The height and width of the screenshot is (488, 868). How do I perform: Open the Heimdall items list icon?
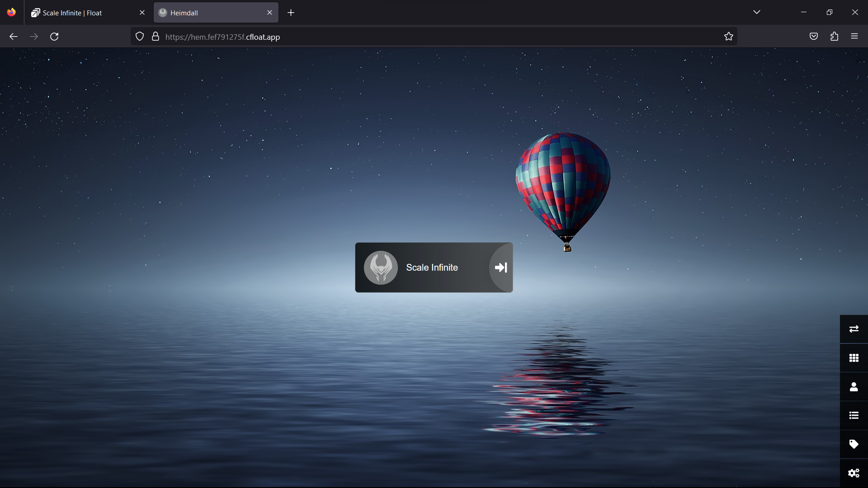point(854,415)
